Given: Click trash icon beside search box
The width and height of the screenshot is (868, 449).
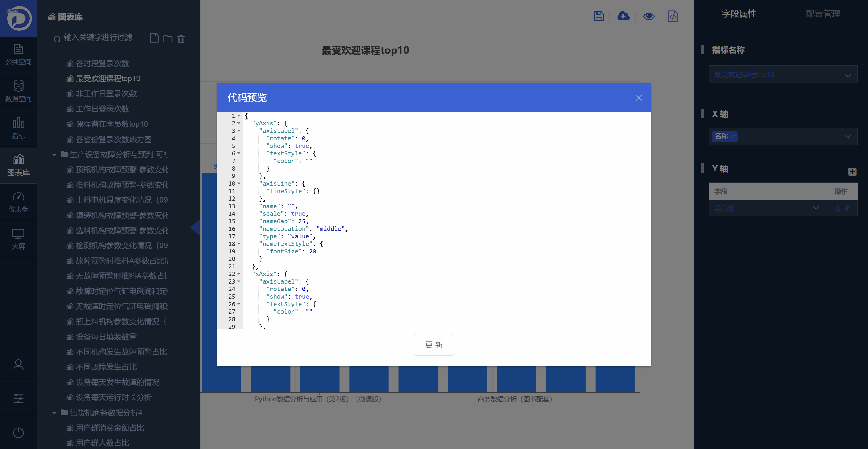Looking at the screenshot, I should 181,39.
